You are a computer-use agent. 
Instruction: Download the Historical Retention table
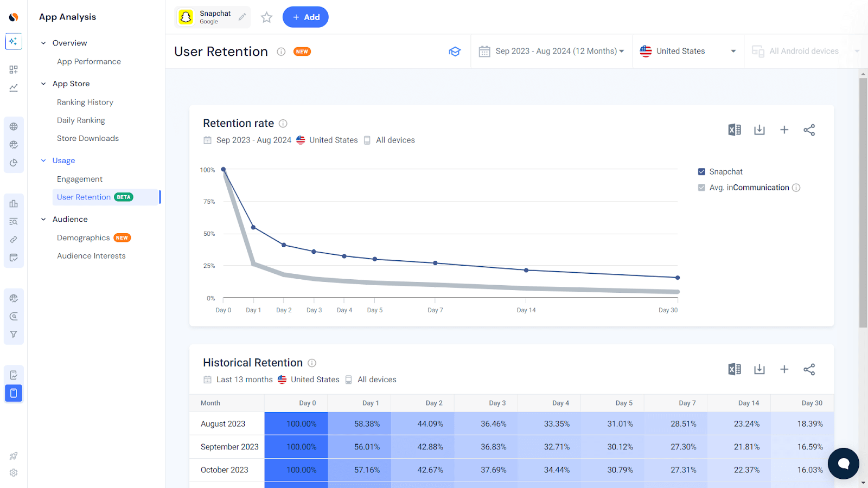click(x=759, y=369)
